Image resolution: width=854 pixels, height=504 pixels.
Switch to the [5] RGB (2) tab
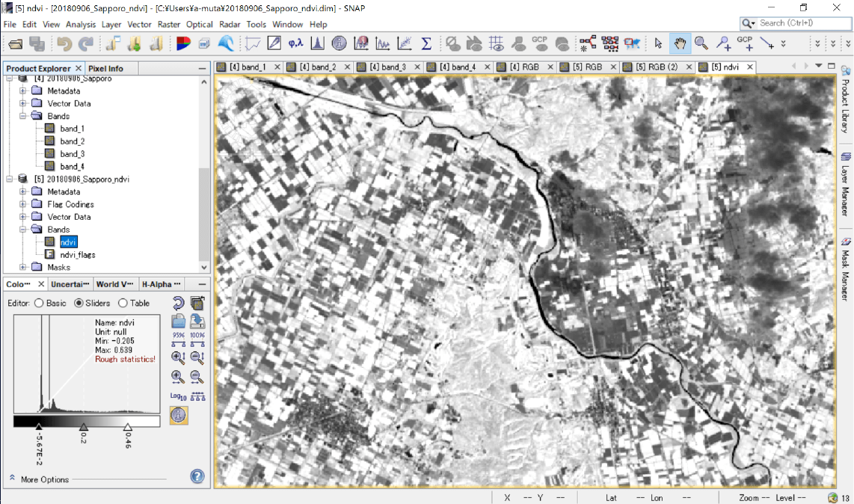click(x=657, y=67)
